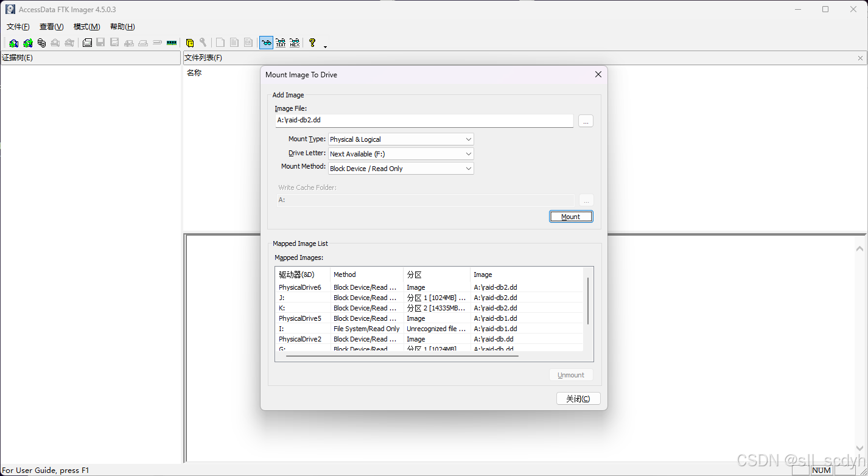The image size is (868, 476).
Task: Click the Create Custom Content Image icon
Action: coord(143,43)
